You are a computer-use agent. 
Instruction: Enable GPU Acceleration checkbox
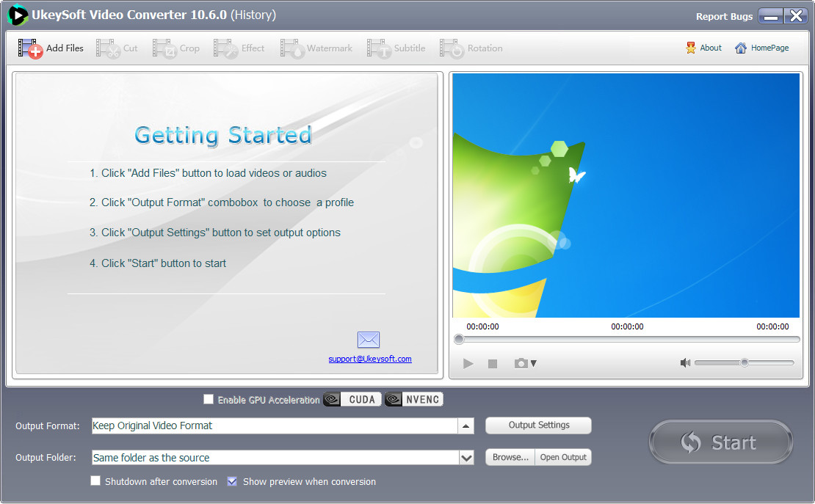pos(209,399)
